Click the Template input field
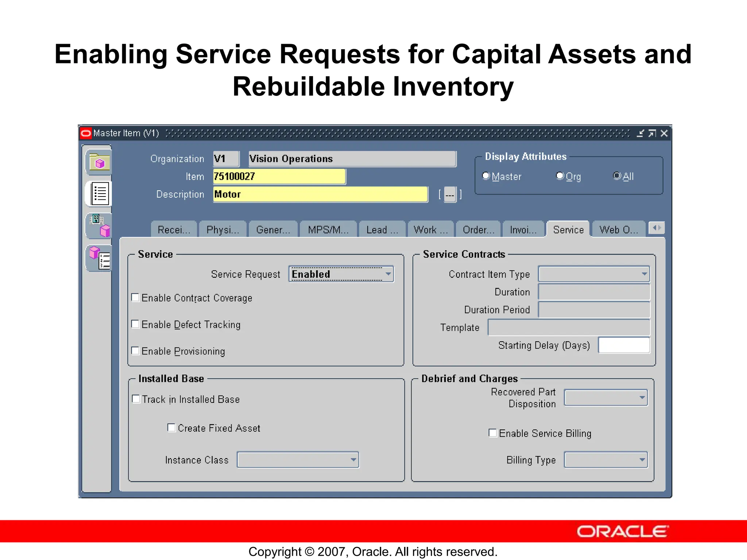The image size is (747, 560). click(569, 327)
